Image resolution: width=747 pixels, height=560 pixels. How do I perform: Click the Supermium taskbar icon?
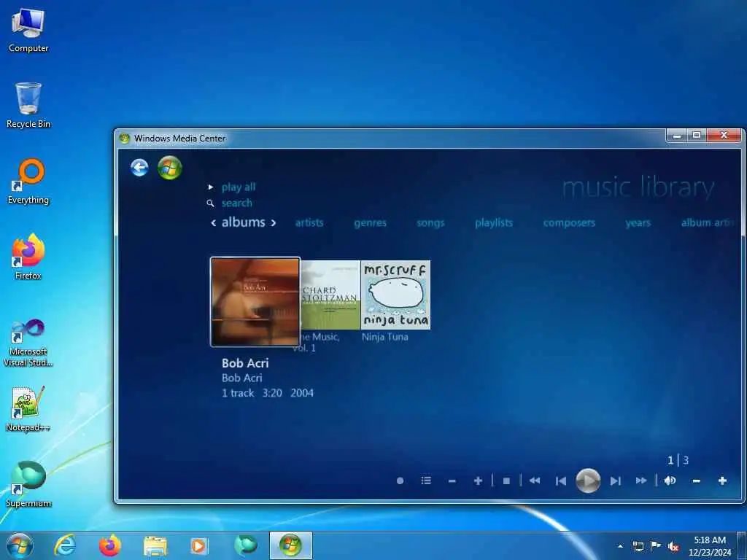(x=246, y=545)
